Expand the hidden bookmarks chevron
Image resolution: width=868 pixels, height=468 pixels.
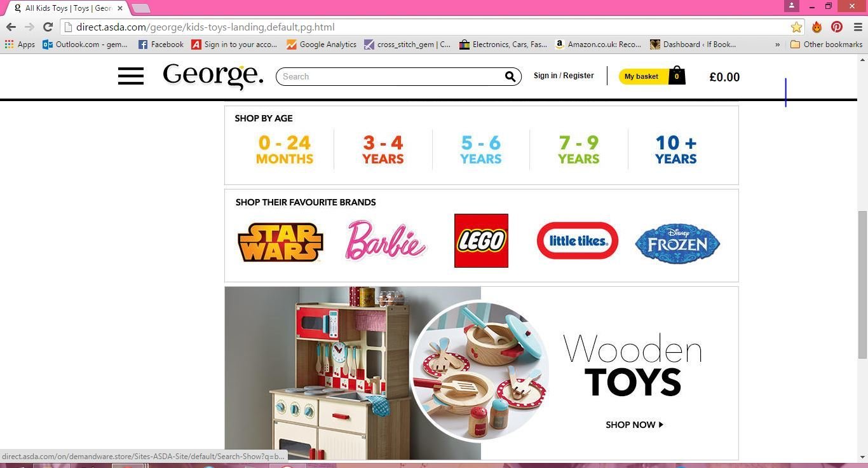(x=777, y=45)
